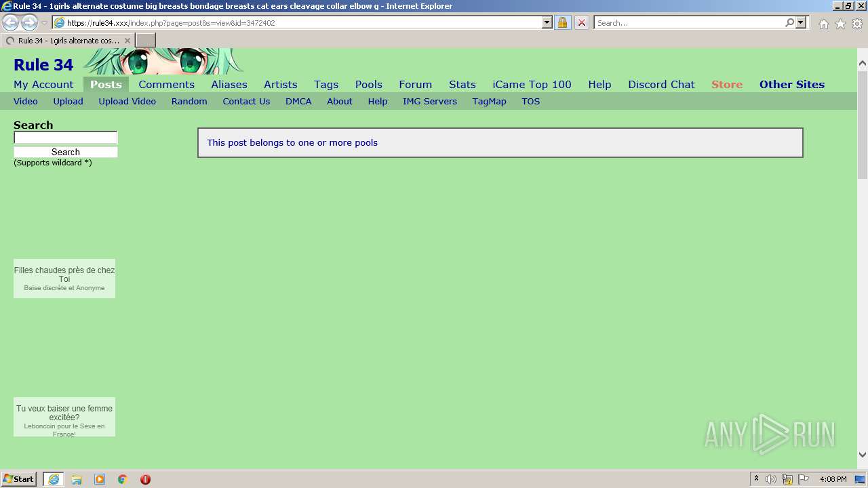Click the Show desktop tray button
The image size is (868, 488).
(x=861, y=479)
